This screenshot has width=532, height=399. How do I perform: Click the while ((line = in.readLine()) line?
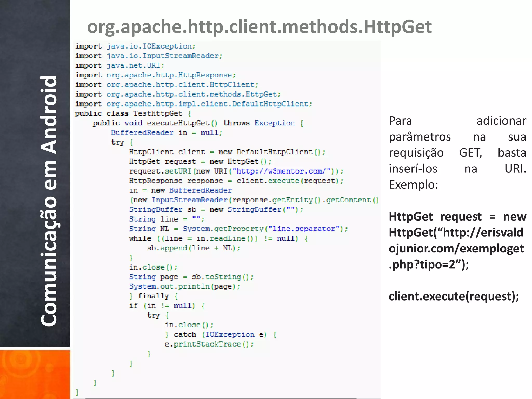point(218,238)
